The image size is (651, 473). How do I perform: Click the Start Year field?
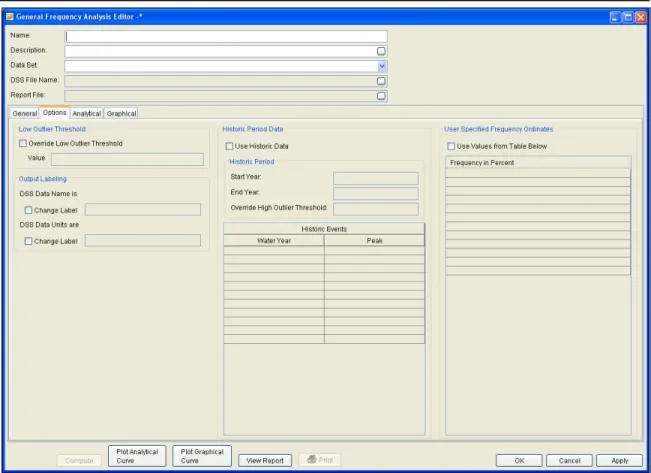[x=376, y=178]
